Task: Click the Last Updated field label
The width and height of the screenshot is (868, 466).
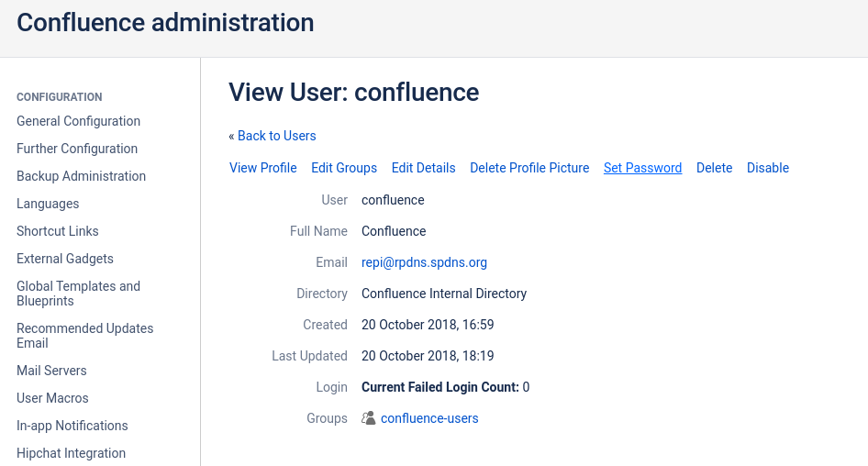Action: 309,356
